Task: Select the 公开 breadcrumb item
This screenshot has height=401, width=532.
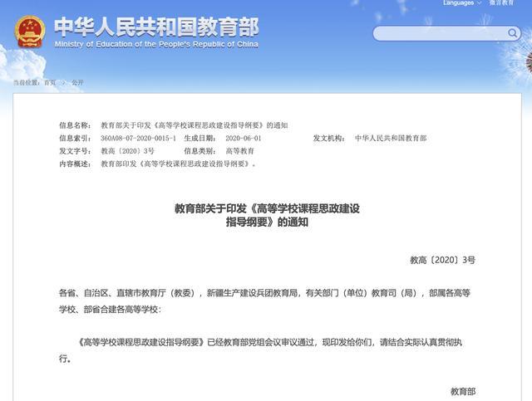Action: pyautogui.click(x=77, y=82)
